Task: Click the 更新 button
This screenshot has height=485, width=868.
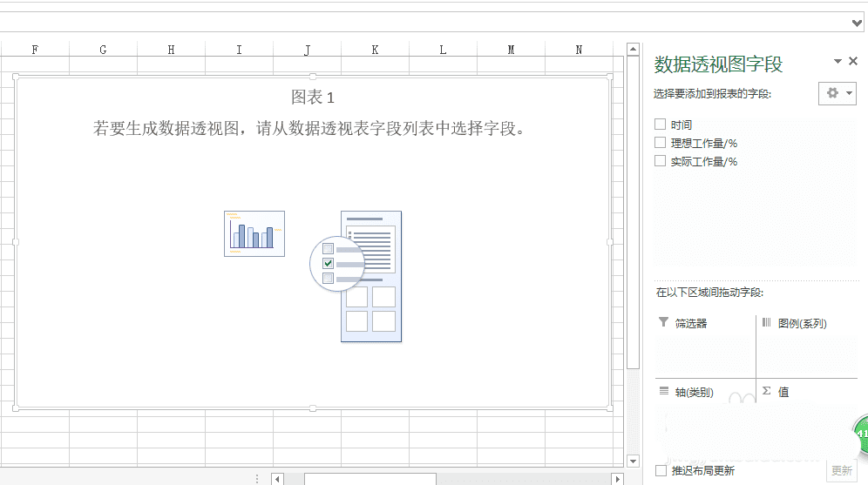Action: point(842,470)
